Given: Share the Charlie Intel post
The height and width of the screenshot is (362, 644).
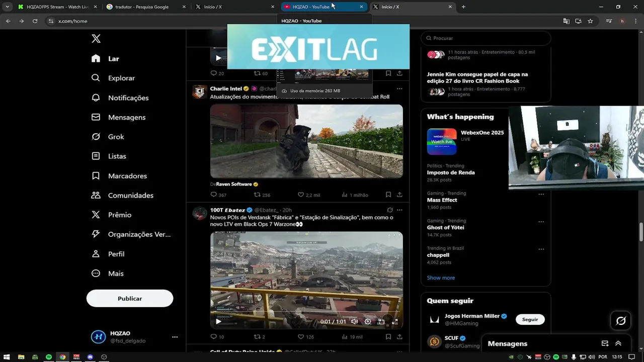Looking at the screenshot, I should click(399, 195).
